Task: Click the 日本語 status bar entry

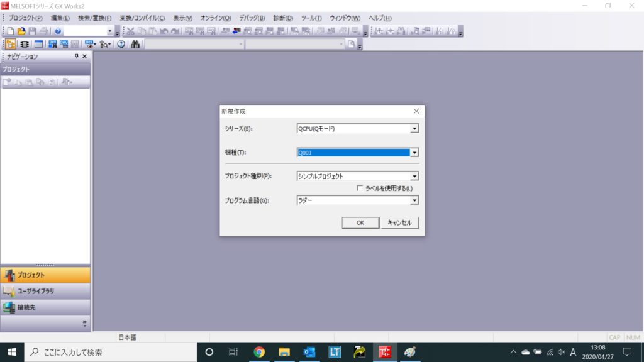Action: tap(127, 337)
